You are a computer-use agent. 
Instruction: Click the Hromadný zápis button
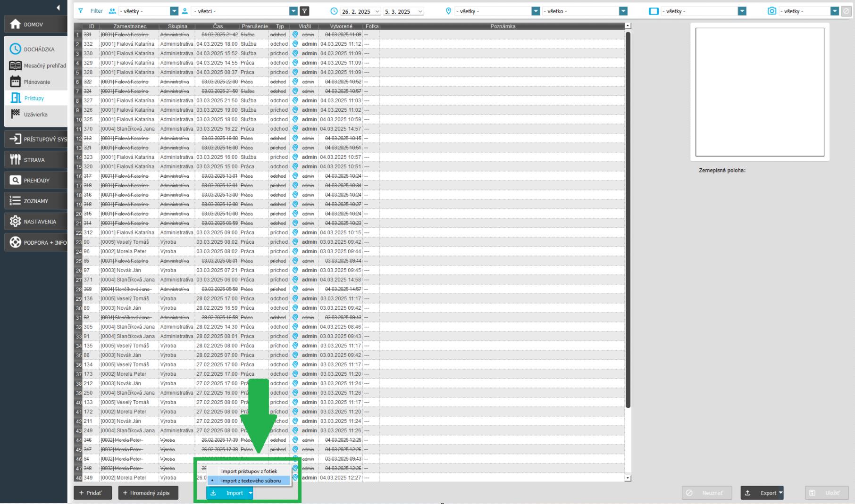(x=148, y=493)
